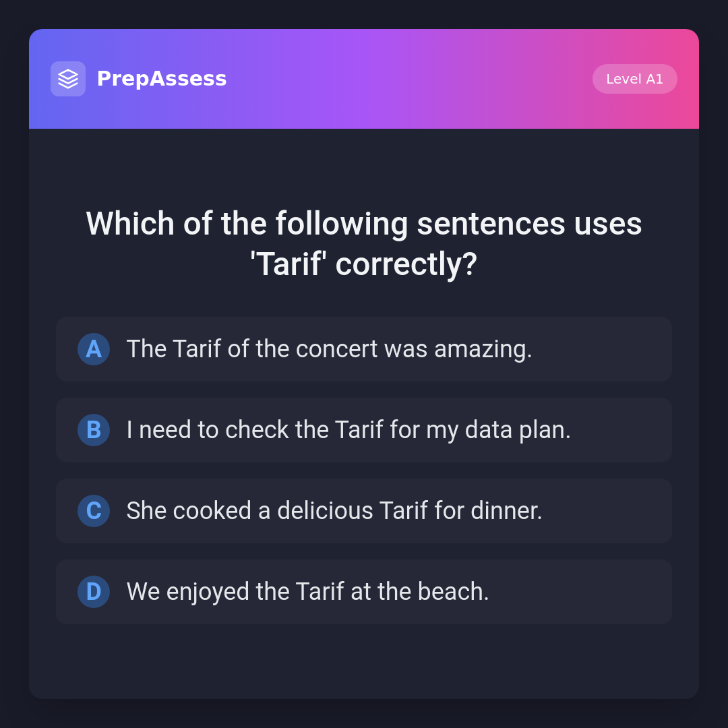Click the letter C circle badge
Viewport: 728px width, 728px height.
[94, 511]
